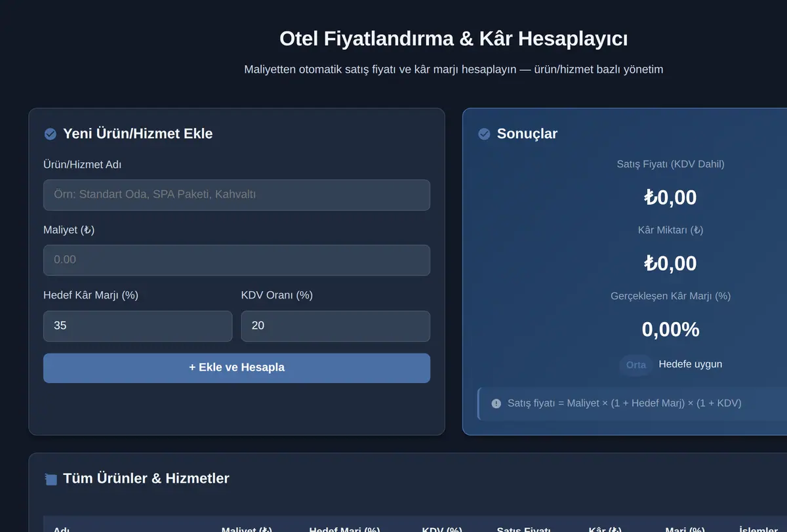787x532 pixels.
Task: Click the icon beside Tüm Ürünler & Hizmetler
Action: 50,479
